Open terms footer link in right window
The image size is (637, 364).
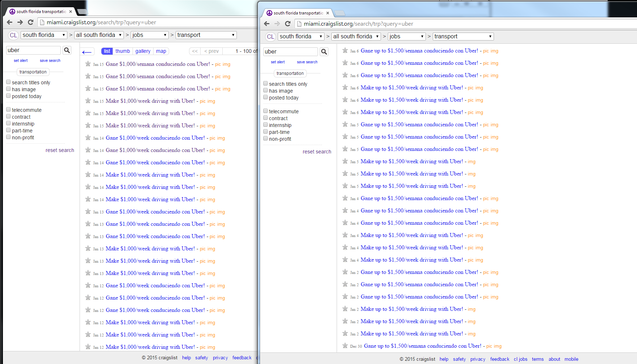(538, 359)
